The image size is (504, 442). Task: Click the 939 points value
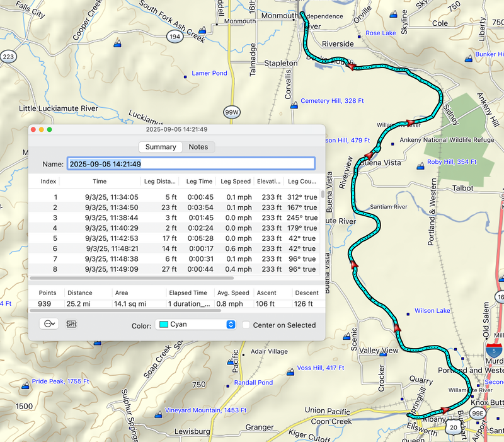tap(44, 304)
